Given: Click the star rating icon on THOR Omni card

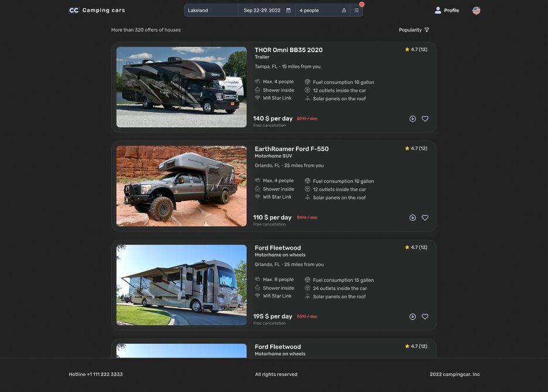Looking at the screenshot, I should (407, 49).
